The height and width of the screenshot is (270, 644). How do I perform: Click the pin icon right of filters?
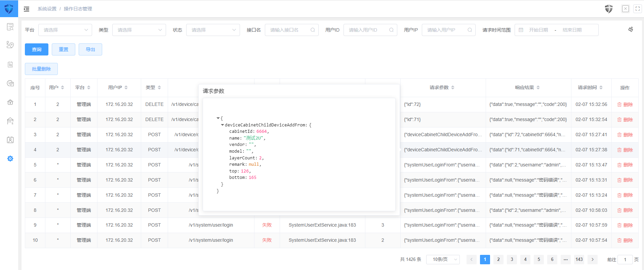tap(631, 30)
